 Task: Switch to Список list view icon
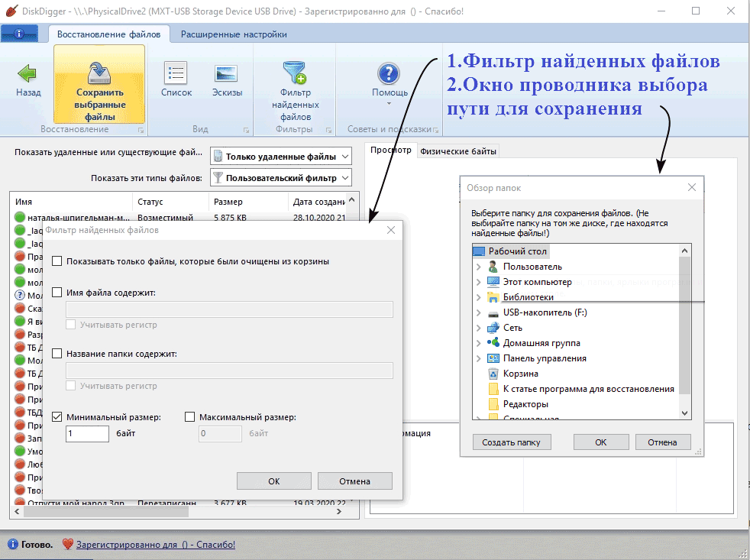click(176, 73)
